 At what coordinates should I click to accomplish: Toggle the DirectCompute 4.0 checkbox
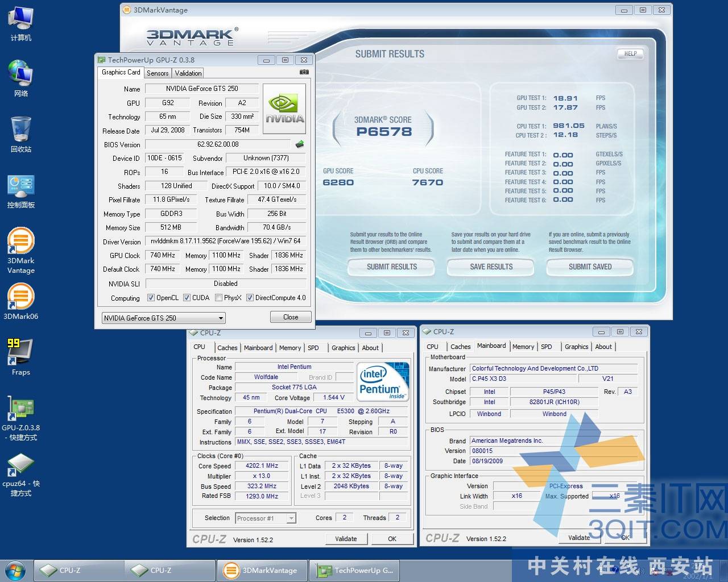click(x=250, y=297)
